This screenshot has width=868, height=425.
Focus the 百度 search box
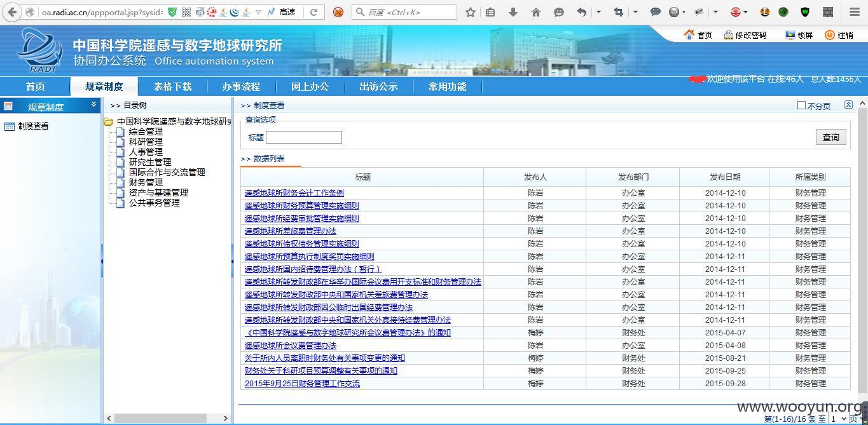pyautogui.click(x=404, y=12)
